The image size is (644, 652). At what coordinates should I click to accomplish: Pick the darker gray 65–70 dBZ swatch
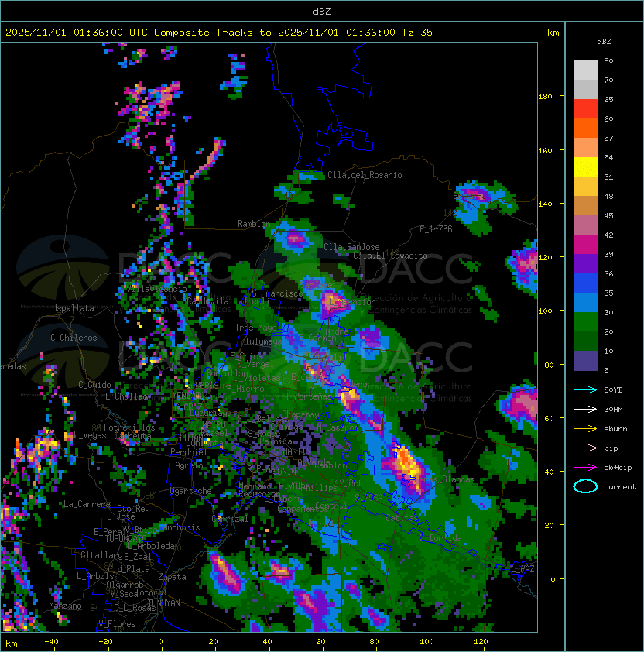[585, 89]
